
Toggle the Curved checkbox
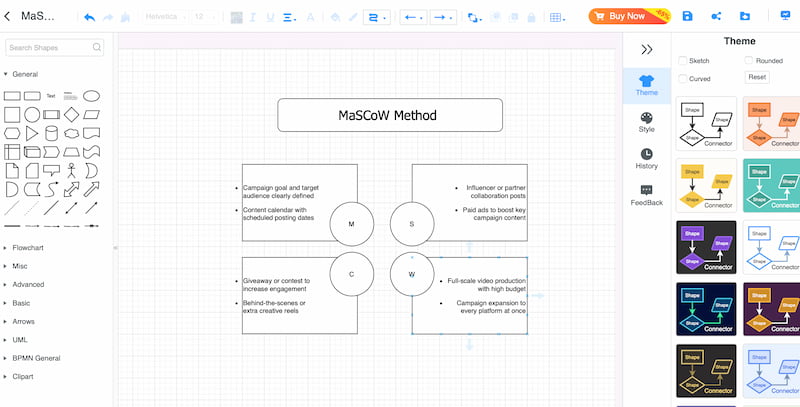pyautogui.click(x=683, y=78)
